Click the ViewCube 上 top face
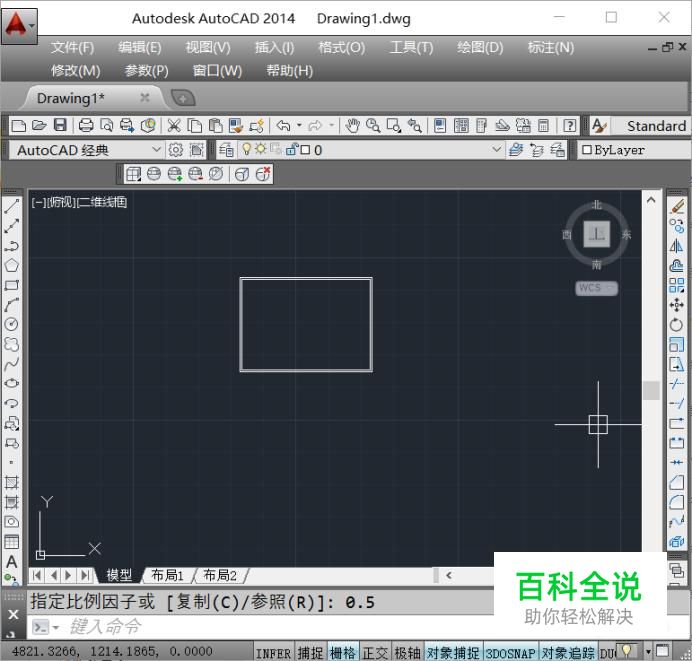 coord(597,234)
